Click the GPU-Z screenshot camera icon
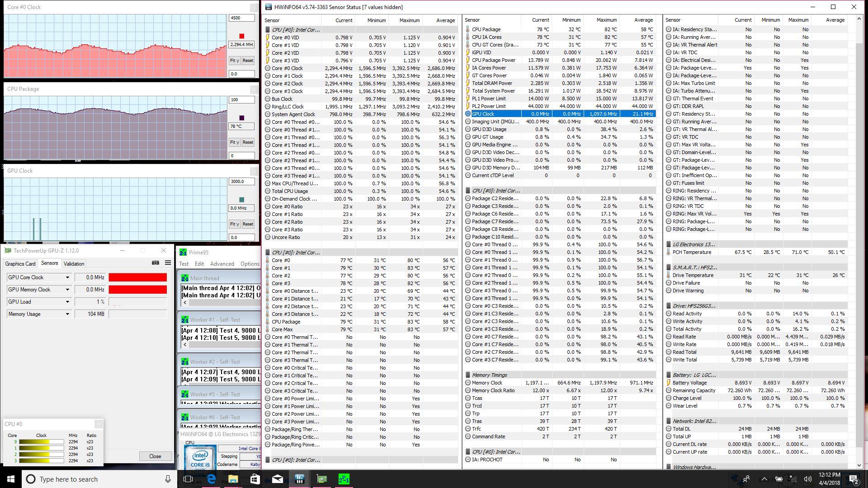The height and width of the screenshot is (488, 868). coord(156,263)
